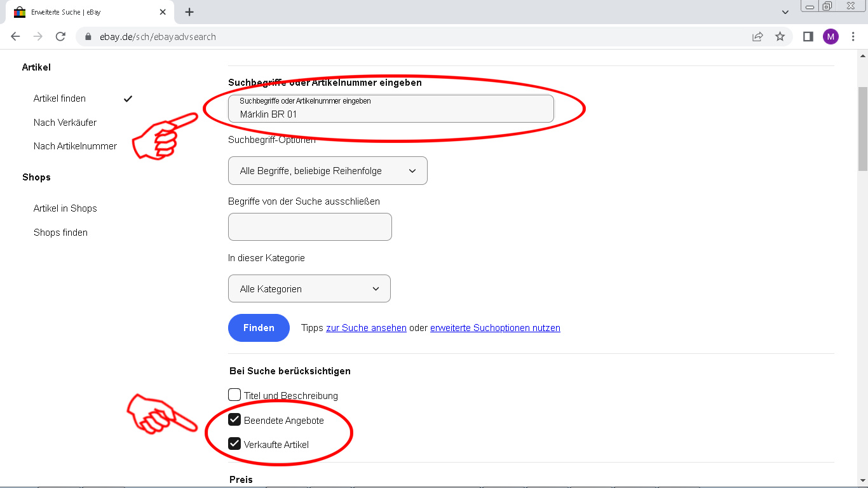The height and width of the screenshot is (488, 868).
Task: Click the scrollbar down arrow
Action: pos(862,481)
